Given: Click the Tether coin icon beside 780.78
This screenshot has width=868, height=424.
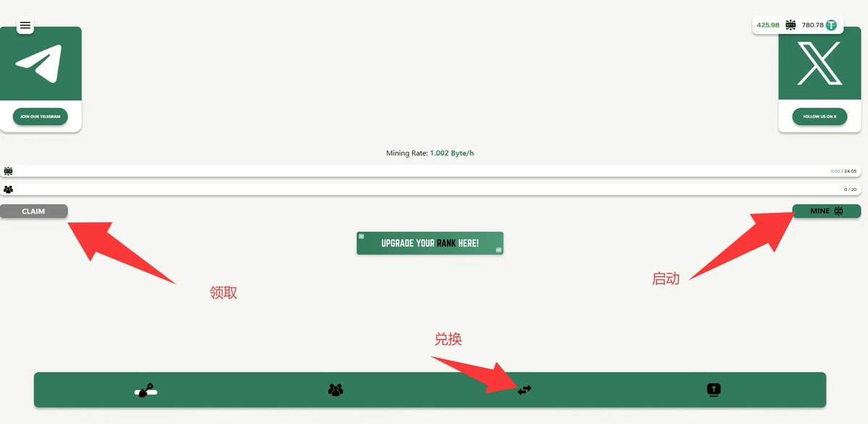Looking at the screenshot, I should [831, 25].
